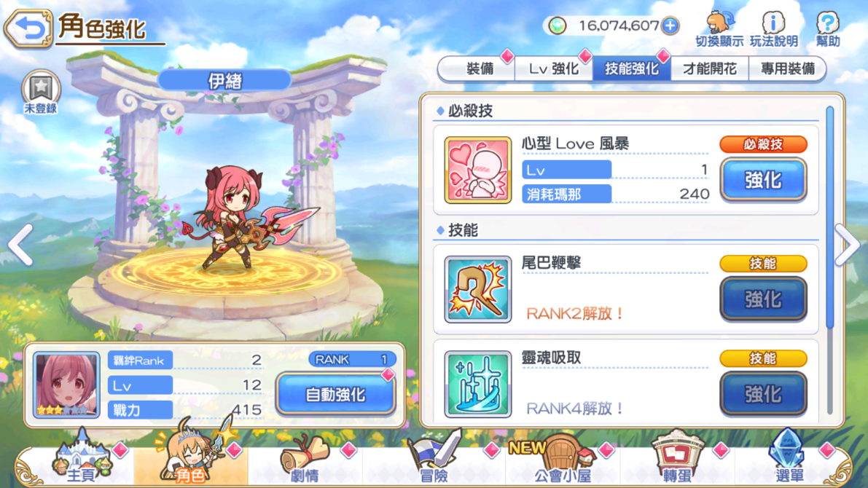Select the 心型 Love 風暴 skill icon
Image resolution: width=868 pixels, height=488 pixels.
[478, 170]
